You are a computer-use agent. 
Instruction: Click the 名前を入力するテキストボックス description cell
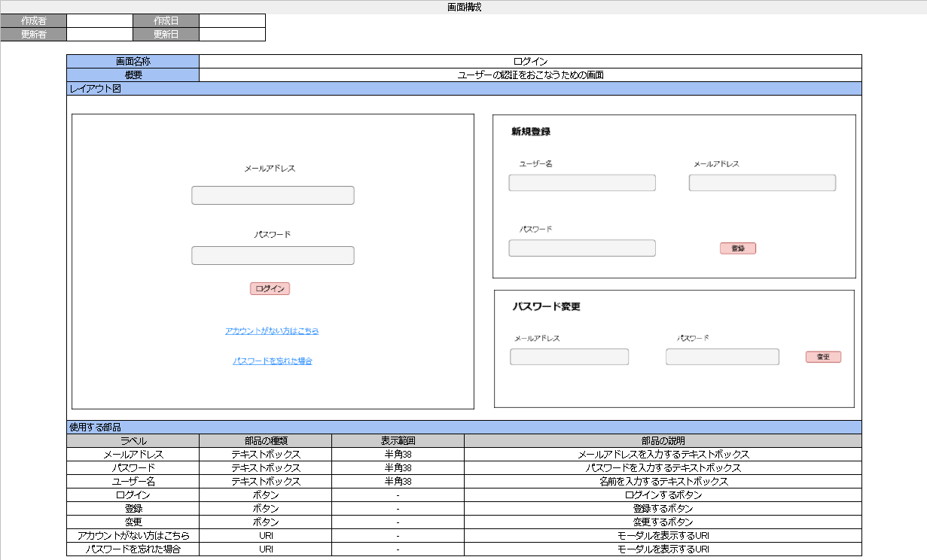[663, 481]
